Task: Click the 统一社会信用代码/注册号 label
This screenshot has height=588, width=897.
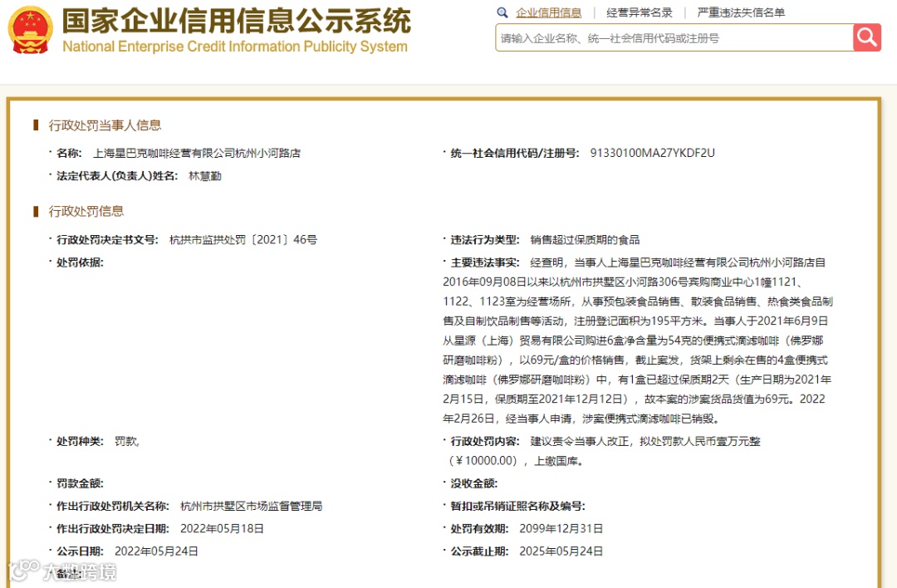Action: tap(515, 154)
